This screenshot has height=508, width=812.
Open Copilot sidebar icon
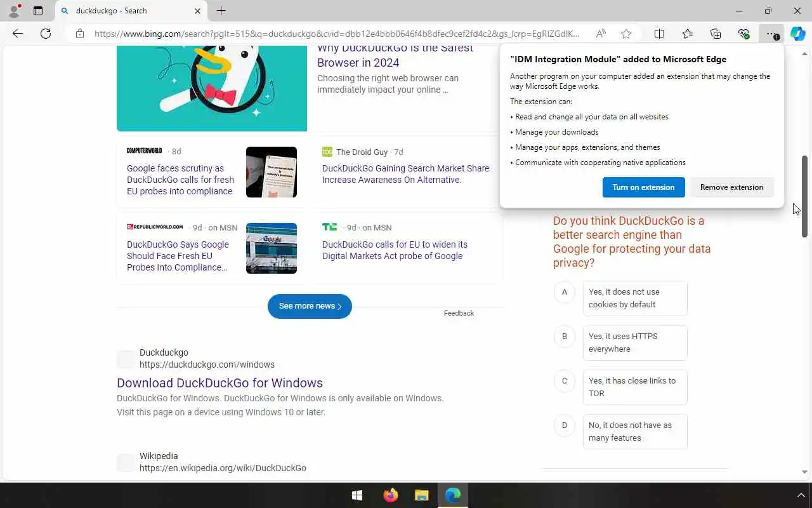798,34
